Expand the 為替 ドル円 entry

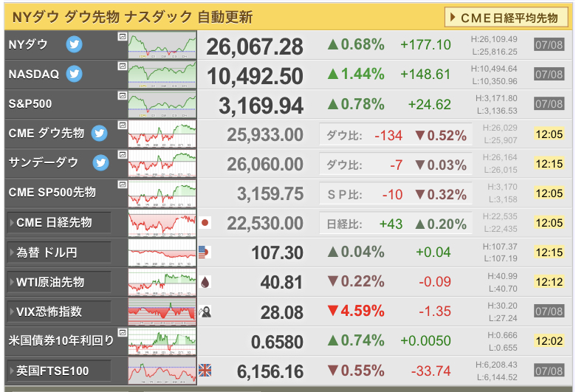point(59,252)
